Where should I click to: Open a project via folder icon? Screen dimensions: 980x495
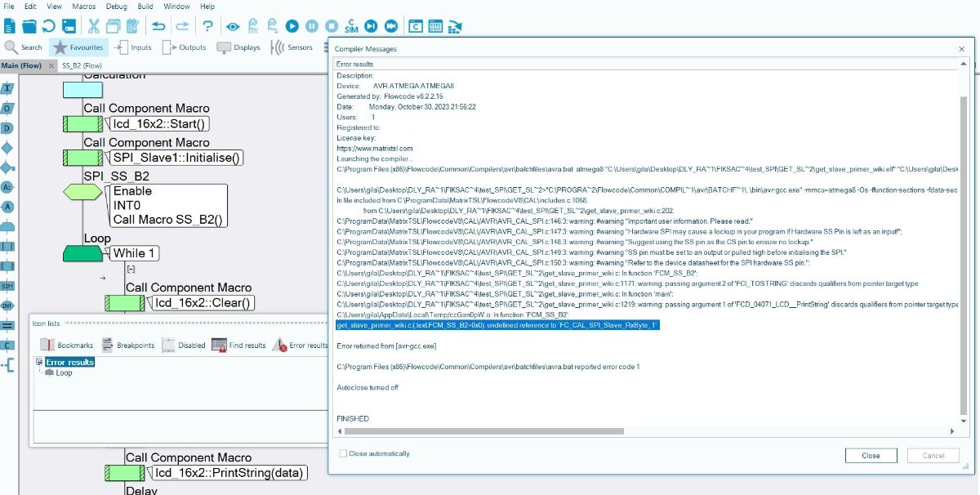tap(29, 26)
